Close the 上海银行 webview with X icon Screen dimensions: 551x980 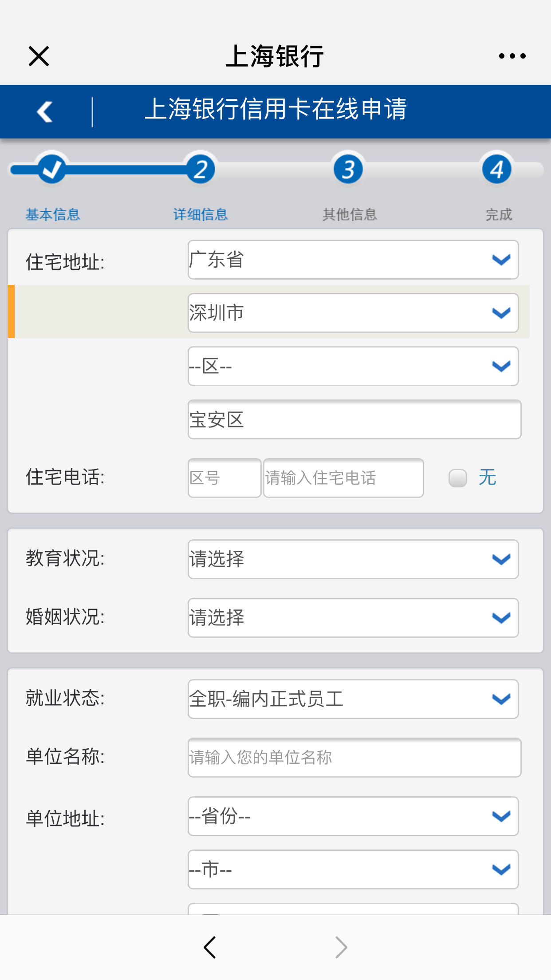[x=39, y=56]
